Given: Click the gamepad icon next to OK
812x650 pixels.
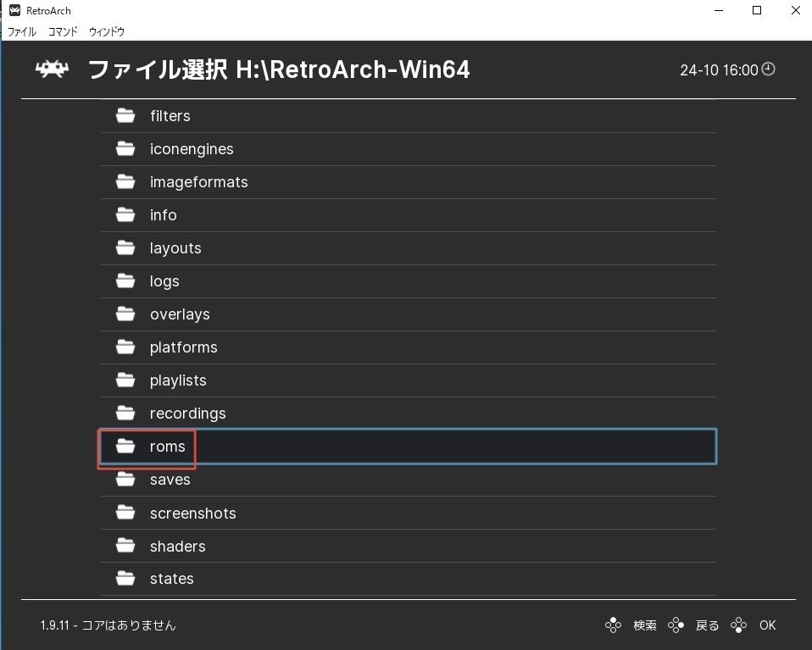Looking at the screenshot, I should coord(738,625).
